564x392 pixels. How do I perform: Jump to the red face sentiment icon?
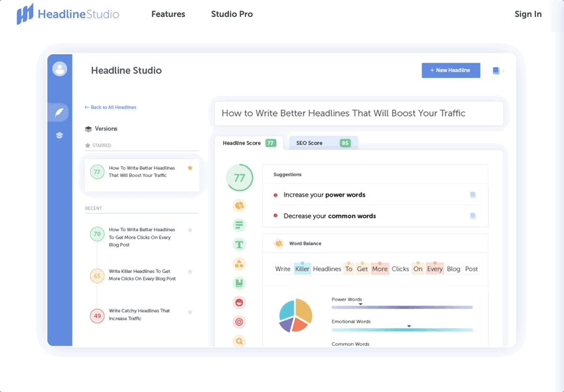239,302
